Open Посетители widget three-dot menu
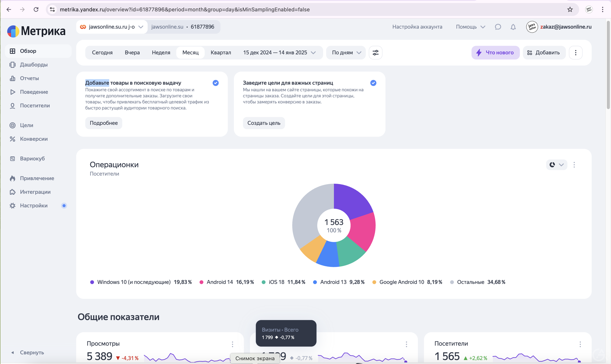Image resolution: width=611 pixels, height=364 pixels. (x=580, y=344)
